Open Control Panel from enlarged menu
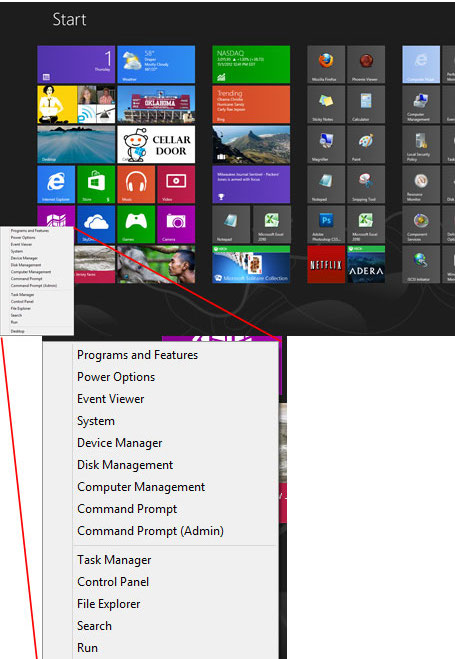 point(113,582)
